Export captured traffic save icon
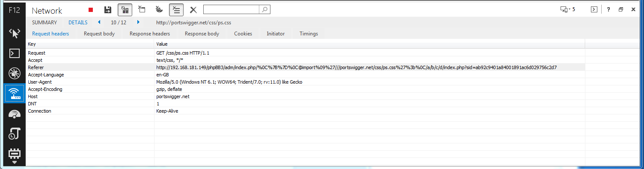 tap(108, 9)
